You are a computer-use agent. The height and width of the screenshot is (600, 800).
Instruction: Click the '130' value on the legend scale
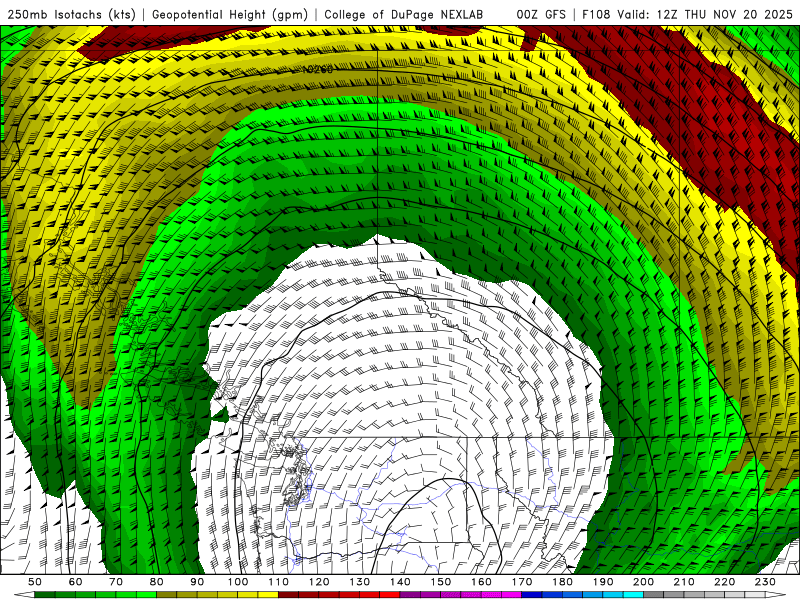click(360, 582)
